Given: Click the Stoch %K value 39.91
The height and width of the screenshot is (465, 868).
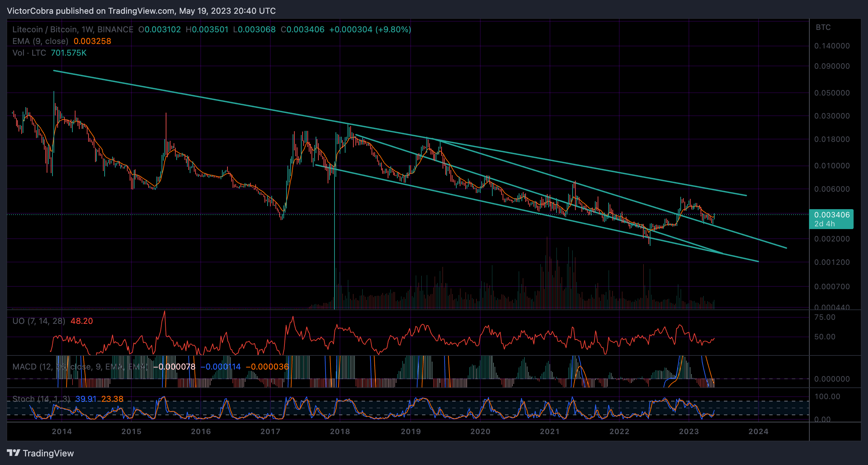Looking at the screenshot, I should pos(86,399).
